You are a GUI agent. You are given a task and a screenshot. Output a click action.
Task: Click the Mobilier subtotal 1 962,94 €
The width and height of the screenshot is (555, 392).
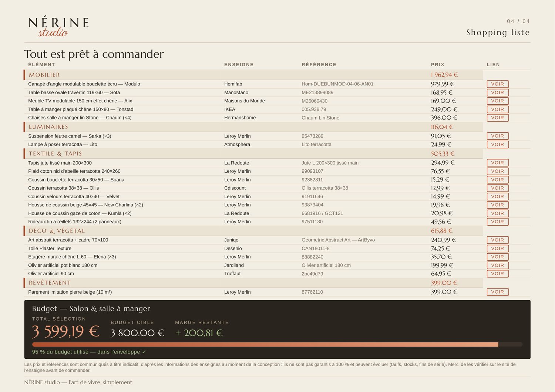coord(444,75)
